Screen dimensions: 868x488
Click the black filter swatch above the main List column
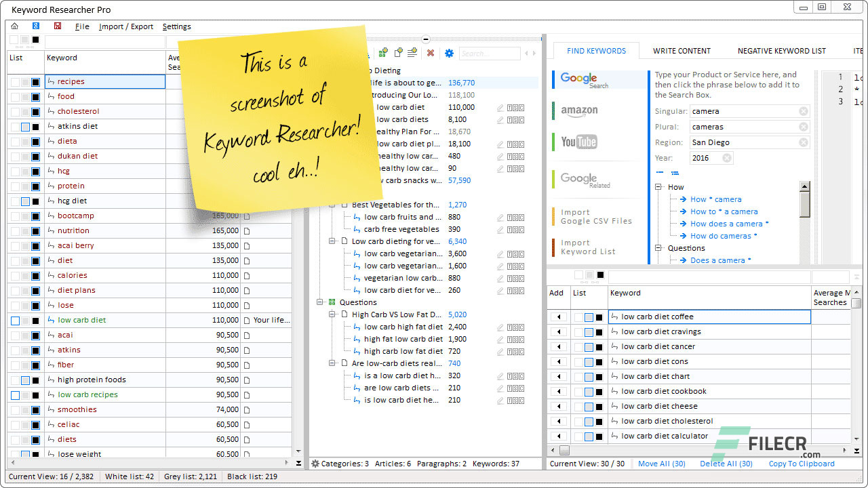coord(36,39)
